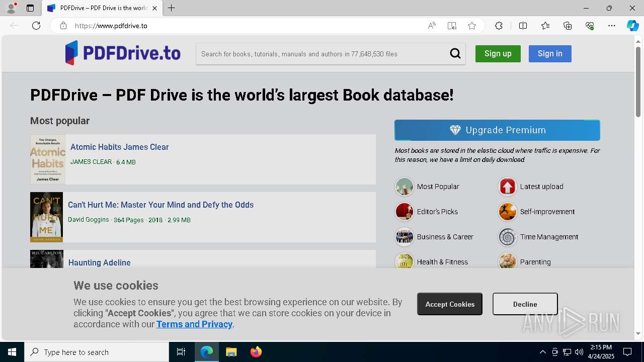Open the Time Management category icon
The height and width of the screenshot is (362, 644).
point(507,237)
